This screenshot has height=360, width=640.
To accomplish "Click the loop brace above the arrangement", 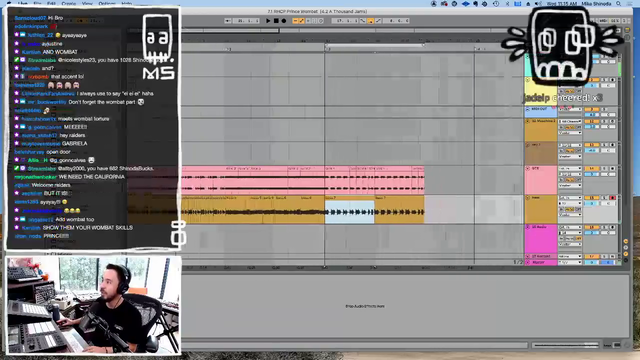I will coord(374,45).
